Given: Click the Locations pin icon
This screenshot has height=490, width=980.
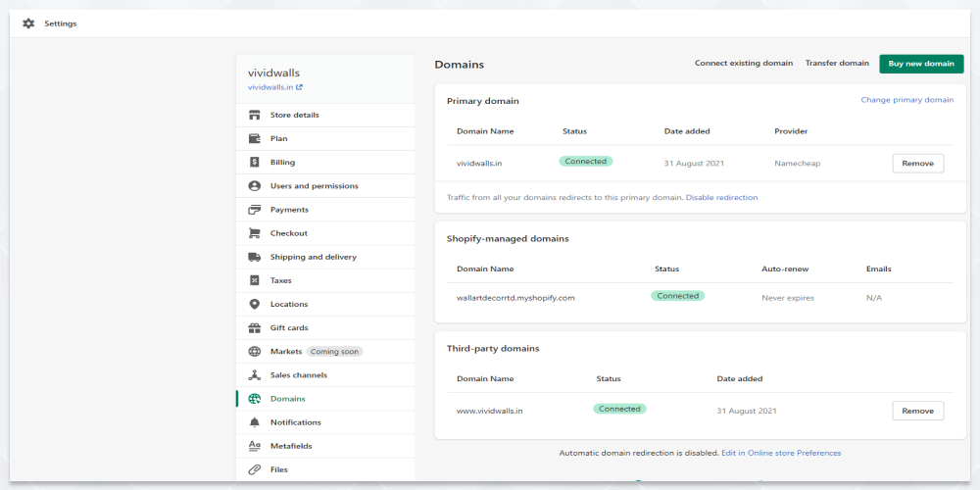Looking at the screenshot, I should 255,305.
